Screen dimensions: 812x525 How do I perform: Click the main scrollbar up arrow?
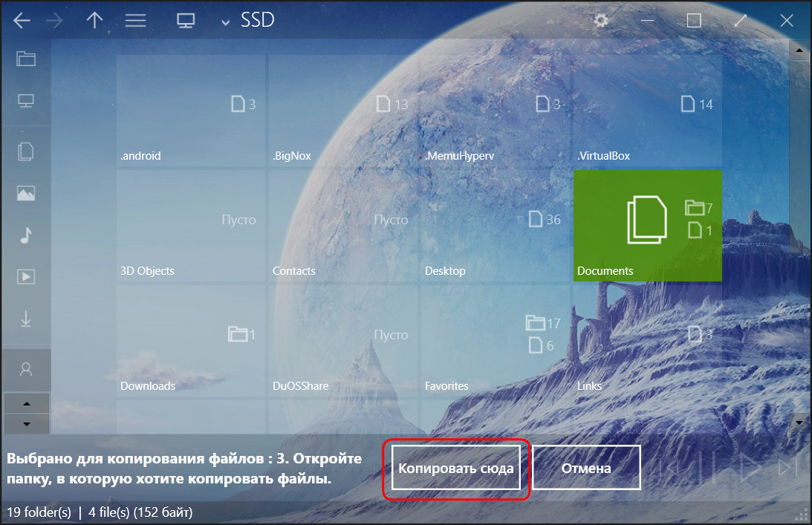pyautogui.click(x=799, y=50)
